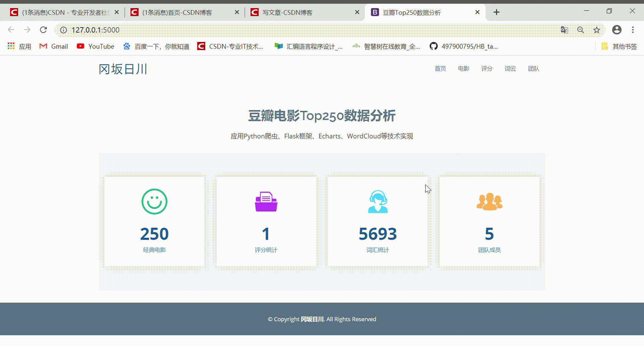Click the number 250 on the movies card
The width and height of the screenshot is (644, 346).
click(154, 234)
